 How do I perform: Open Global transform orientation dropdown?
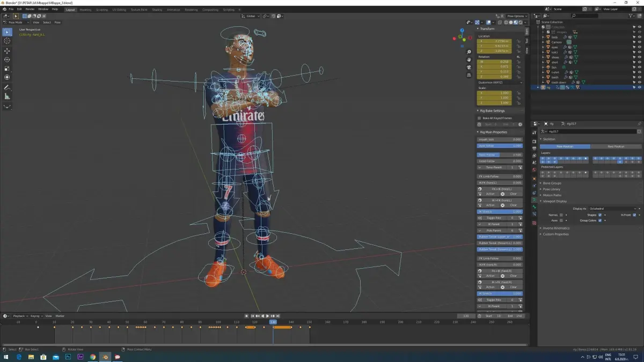click(x=252, y=16)
